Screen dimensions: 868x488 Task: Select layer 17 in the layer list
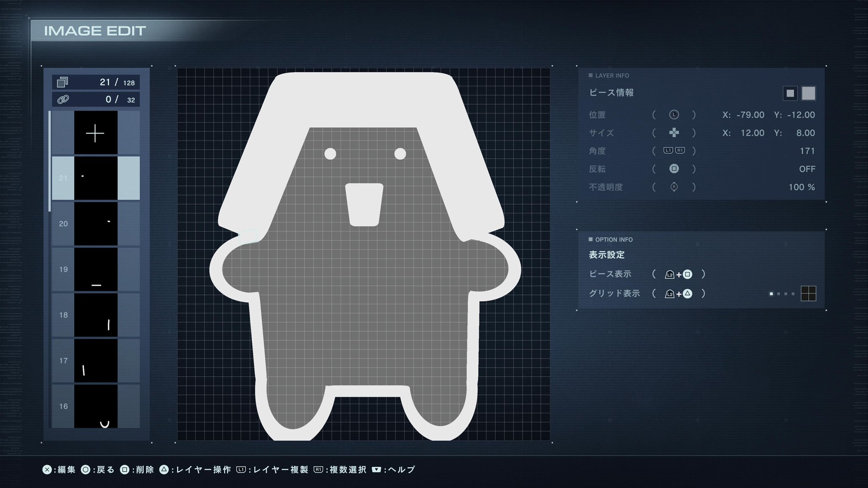(x=95, y=361)
